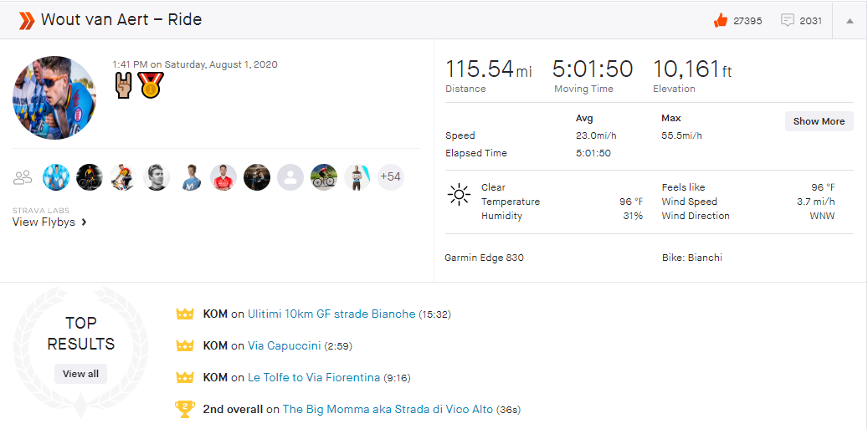868x429 pixels.
Task: Click the first athlete avatar in the group row
Action: (x=56, y=177)
